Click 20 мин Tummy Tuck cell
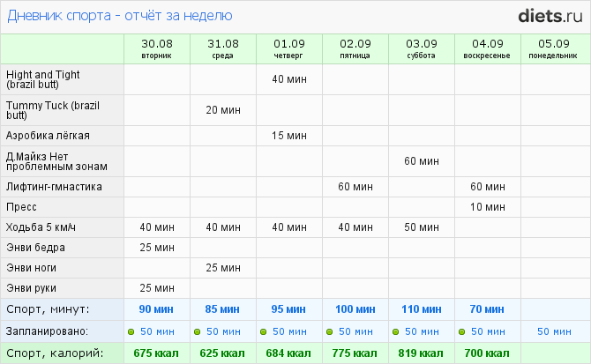The image size is (591, 364). (223, 109)
